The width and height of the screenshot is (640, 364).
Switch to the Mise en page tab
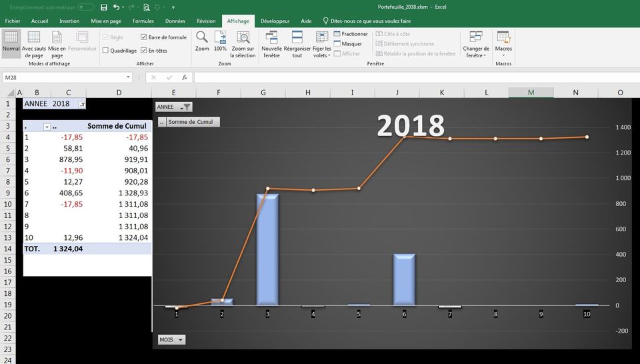(106, 21)
